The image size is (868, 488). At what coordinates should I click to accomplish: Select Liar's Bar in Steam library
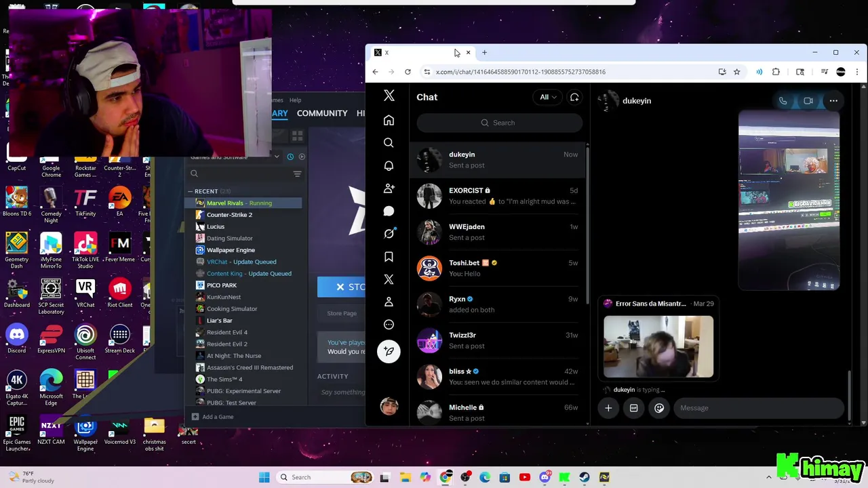(x=219, y=321)
